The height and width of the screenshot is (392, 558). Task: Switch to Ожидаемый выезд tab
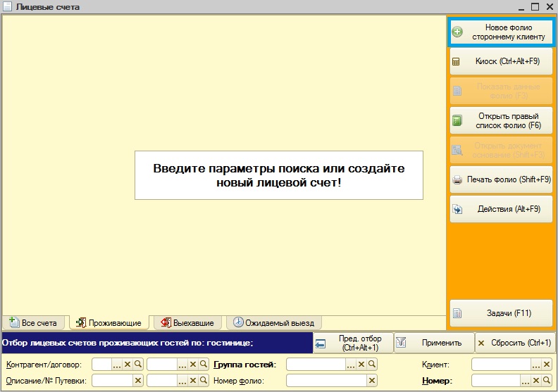tap(273, 323)
